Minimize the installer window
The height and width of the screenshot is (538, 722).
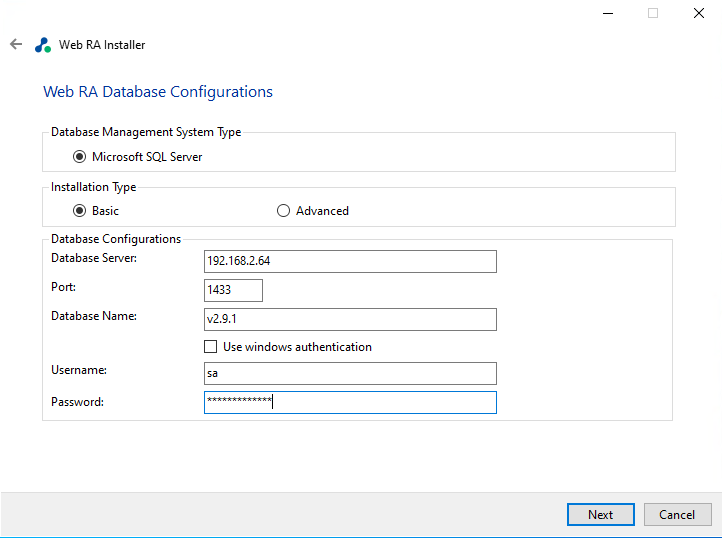pos(607,13)
